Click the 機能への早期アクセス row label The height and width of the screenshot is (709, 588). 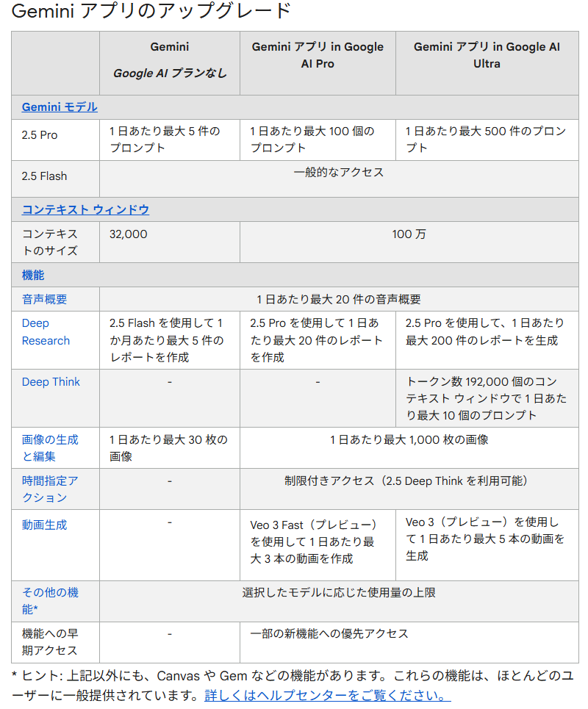click(x=50, y=642)
